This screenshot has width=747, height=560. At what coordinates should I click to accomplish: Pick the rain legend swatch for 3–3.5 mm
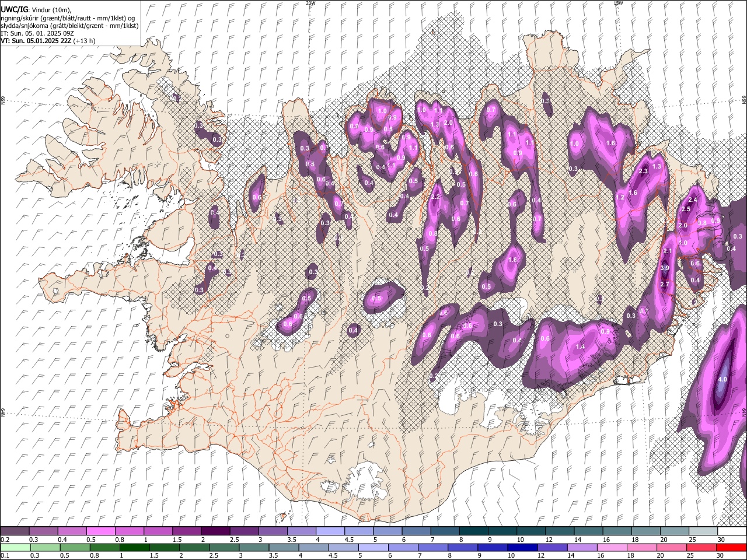tap(253, 547)
